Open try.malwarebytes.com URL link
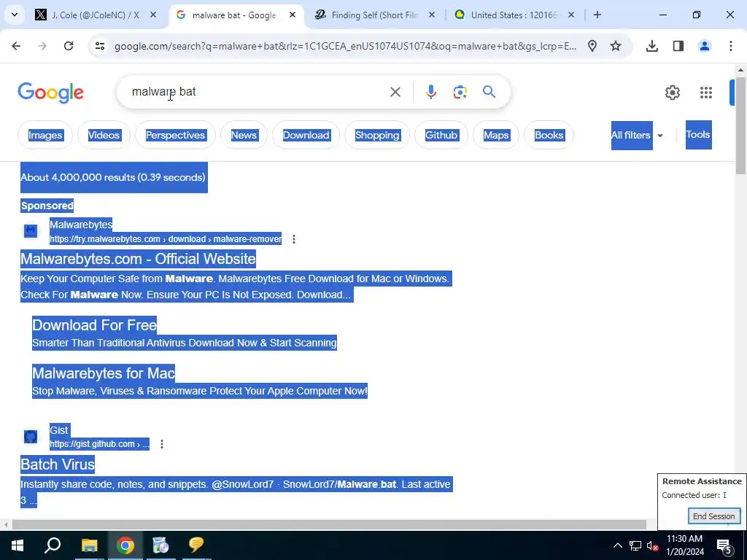The height and width of the screenshot is (560, 747). 166,239
